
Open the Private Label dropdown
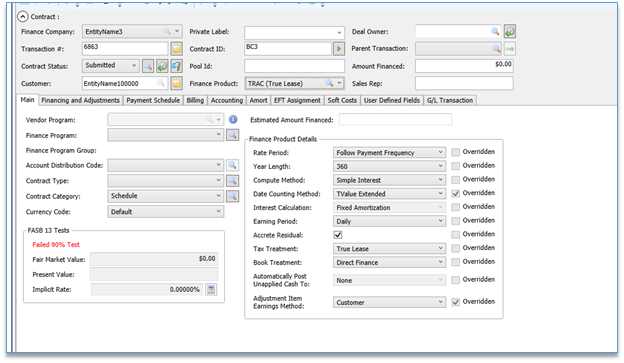(339, 32)
